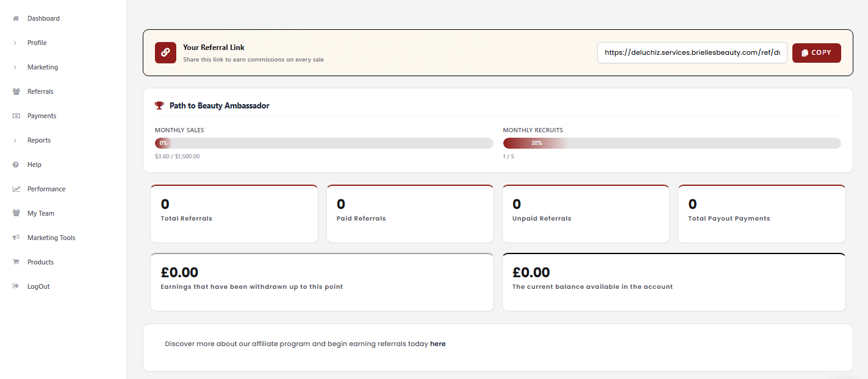Expand the Profile submenu chevron

[15, 43]
